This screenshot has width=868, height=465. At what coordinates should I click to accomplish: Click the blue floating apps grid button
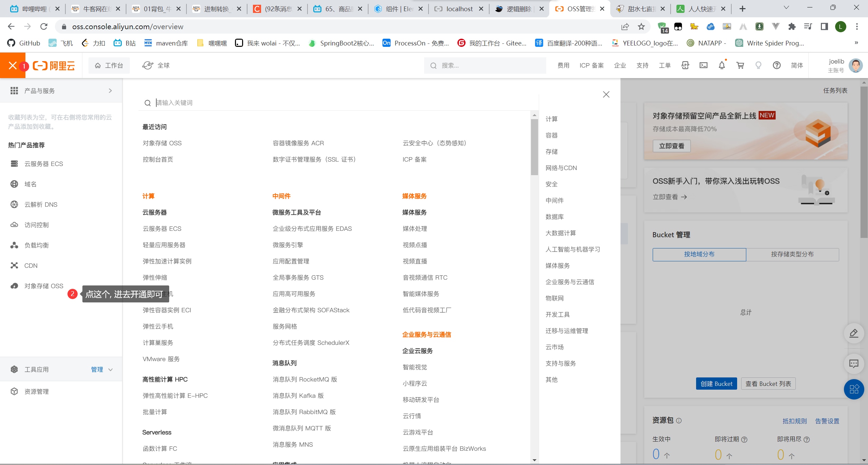[x=854, y=389]
